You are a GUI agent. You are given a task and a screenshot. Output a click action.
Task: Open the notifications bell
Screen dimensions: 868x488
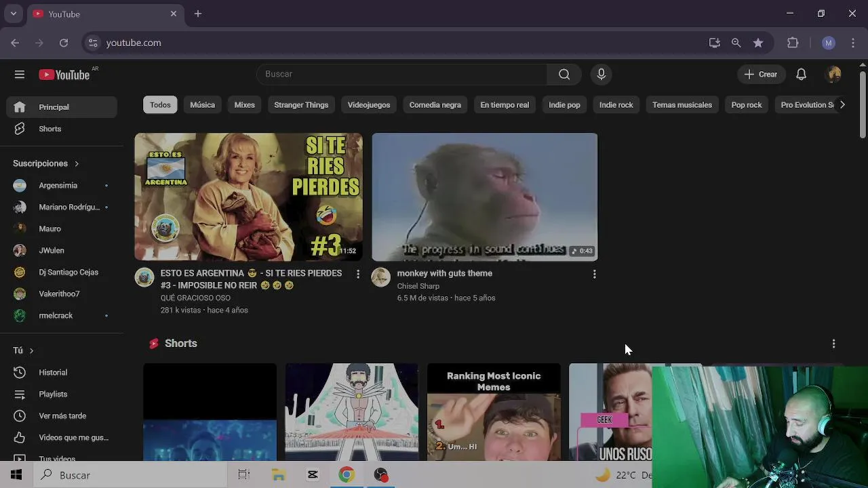801,75
